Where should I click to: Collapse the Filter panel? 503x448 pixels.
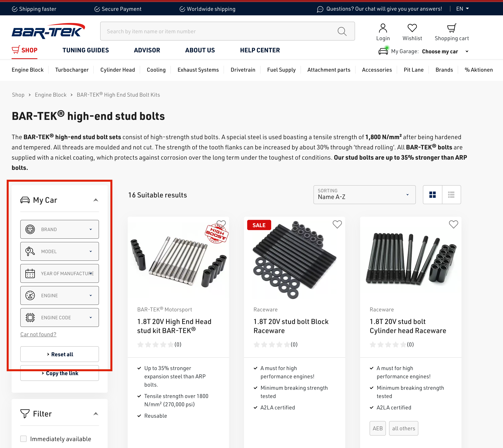pos(96,414)
